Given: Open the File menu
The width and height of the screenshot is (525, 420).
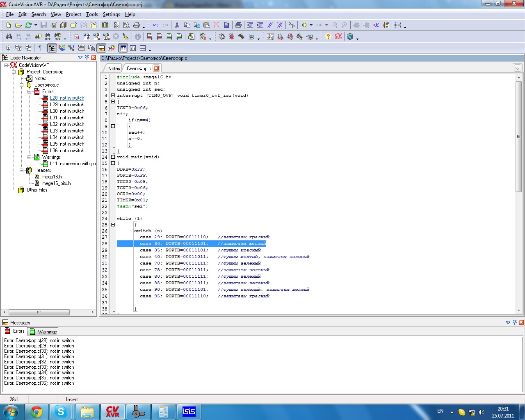Looking at the screenshot, I should [10, 14].
